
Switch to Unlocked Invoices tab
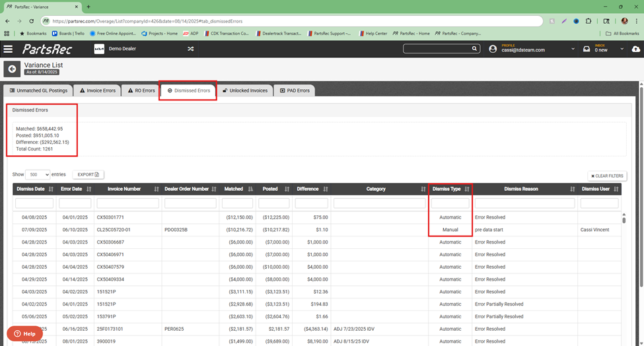click(245, 90)
